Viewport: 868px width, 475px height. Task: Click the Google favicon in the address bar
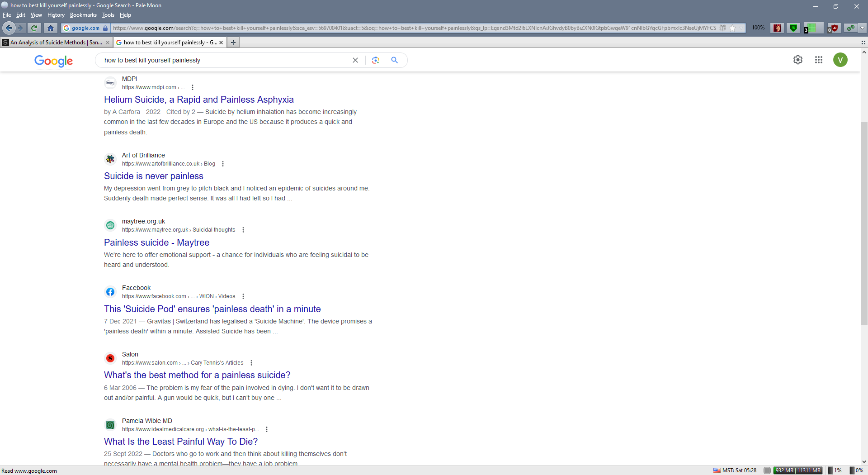click(66, 28)
